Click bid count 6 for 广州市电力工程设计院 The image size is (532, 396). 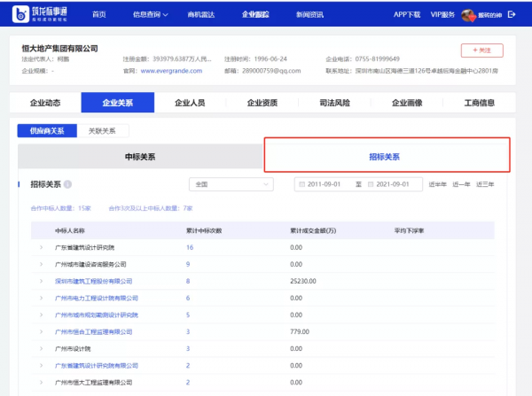coord(188,299)
